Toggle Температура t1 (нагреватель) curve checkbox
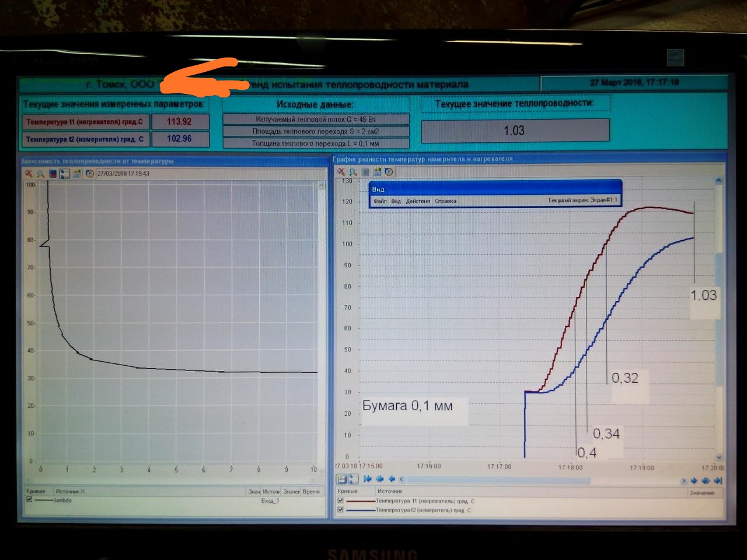This screenshot has height=560, width=747. pyautogui.click(x=341, y=501)
